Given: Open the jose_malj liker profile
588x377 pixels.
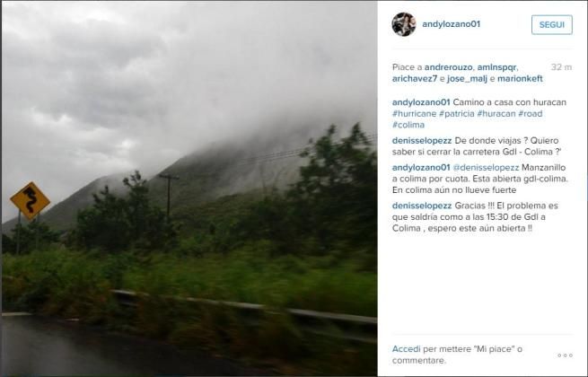Looking at the screenshot, I should [x=467, y=79].
